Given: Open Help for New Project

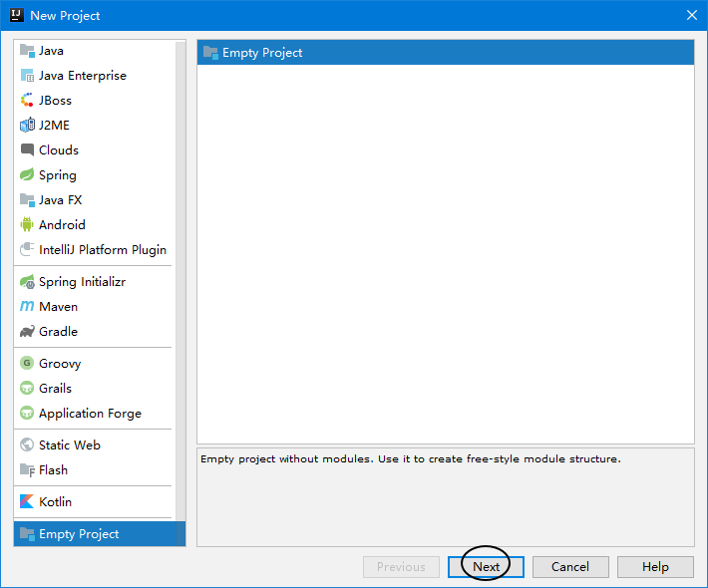Looking at the screenshot, I should (x=655, y=567).
